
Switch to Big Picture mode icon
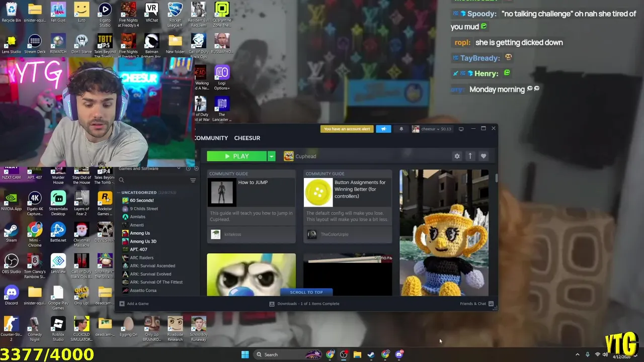click(461, 129)
